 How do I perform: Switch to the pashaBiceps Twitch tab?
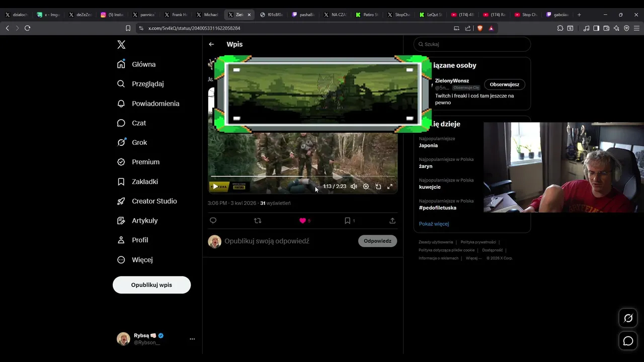(x=304, y=15)
